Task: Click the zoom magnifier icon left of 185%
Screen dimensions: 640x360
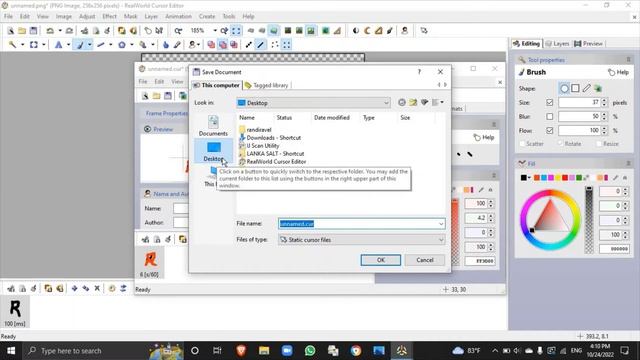Action: coord(178,31)
